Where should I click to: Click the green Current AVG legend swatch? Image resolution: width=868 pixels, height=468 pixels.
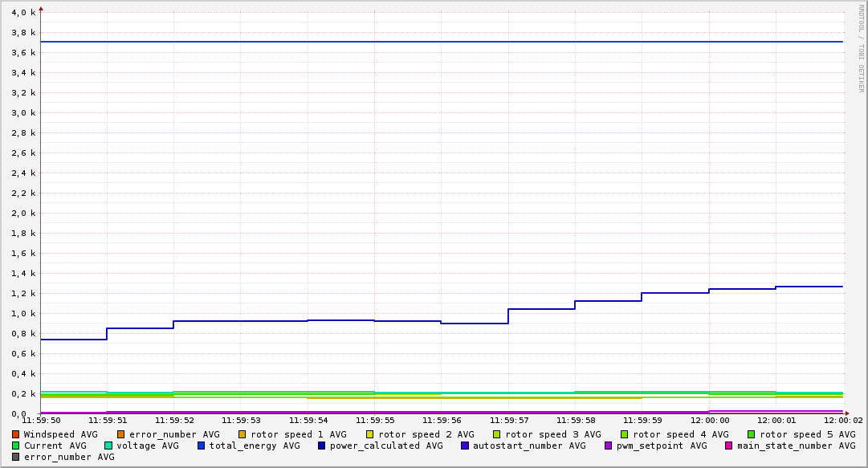[15, 446]
